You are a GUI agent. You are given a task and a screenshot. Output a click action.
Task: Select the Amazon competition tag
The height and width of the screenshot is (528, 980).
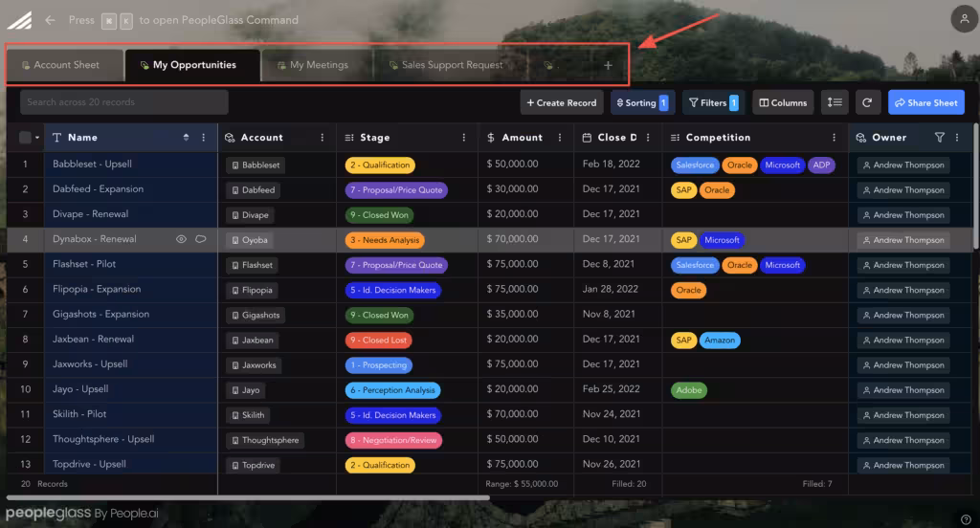[720, 340]
